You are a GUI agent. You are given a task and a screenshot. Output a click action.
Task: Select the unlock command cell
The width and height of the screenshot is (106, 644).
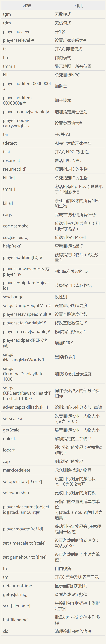[27, 439]
